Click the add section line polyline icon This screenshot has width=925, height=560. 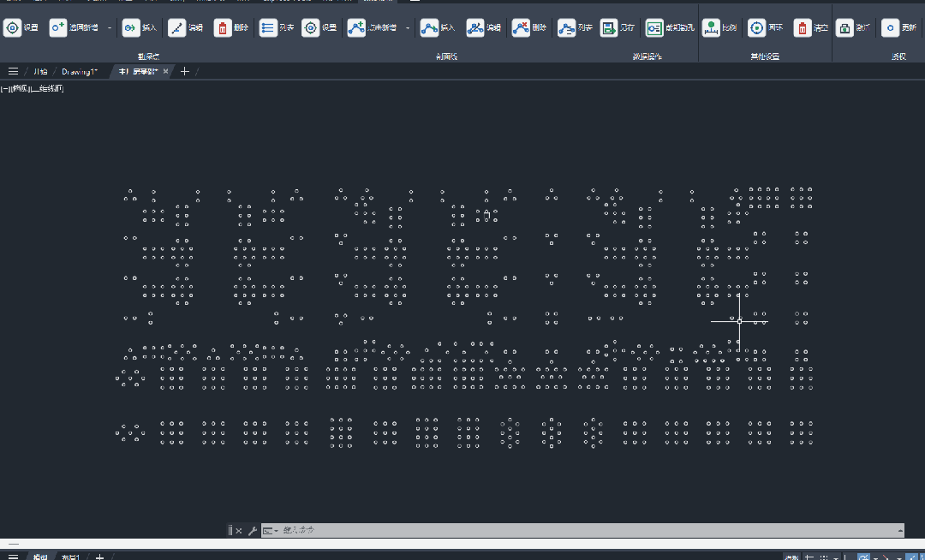tap(356, 27)
